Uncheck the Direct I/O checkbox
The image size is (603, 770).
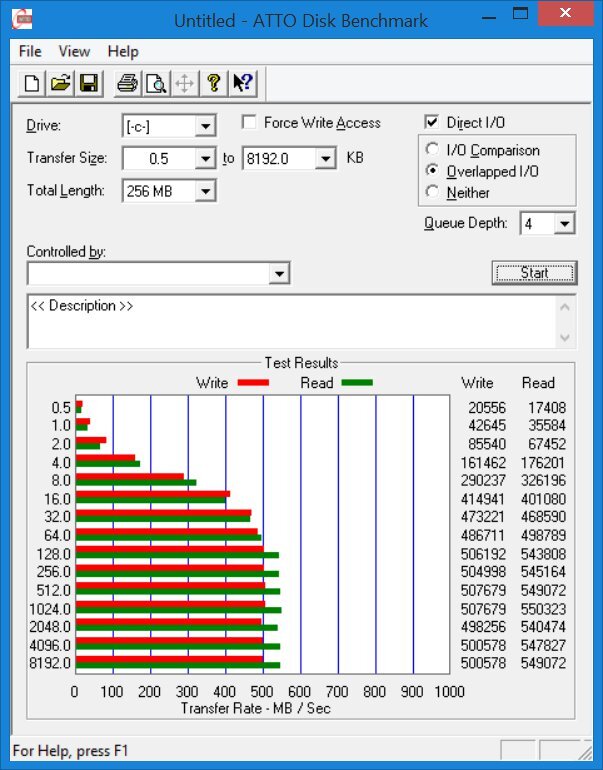(431, 122)
